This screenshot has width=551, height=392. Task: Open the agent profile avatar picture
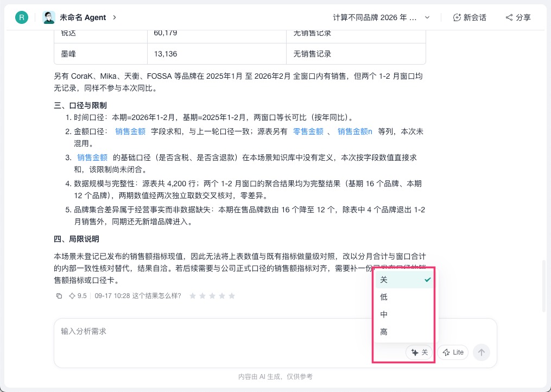[48, 17]
